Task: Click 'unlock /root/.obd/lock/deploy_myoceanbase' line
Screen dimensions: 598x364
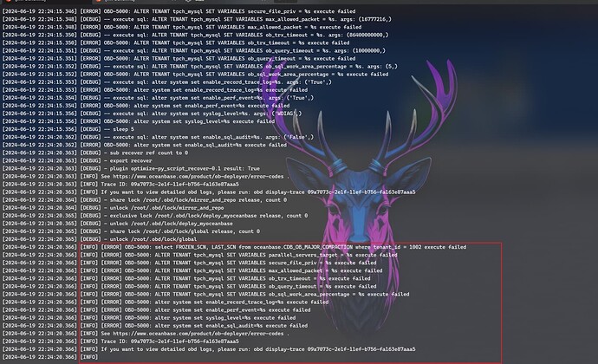Action: pos(118,224)
